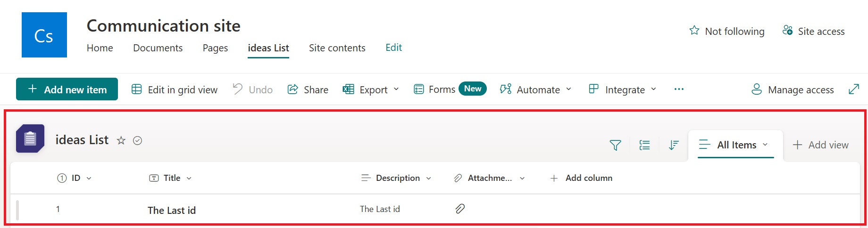
Task: Open the group by icon
Action: tap(644, 146)
